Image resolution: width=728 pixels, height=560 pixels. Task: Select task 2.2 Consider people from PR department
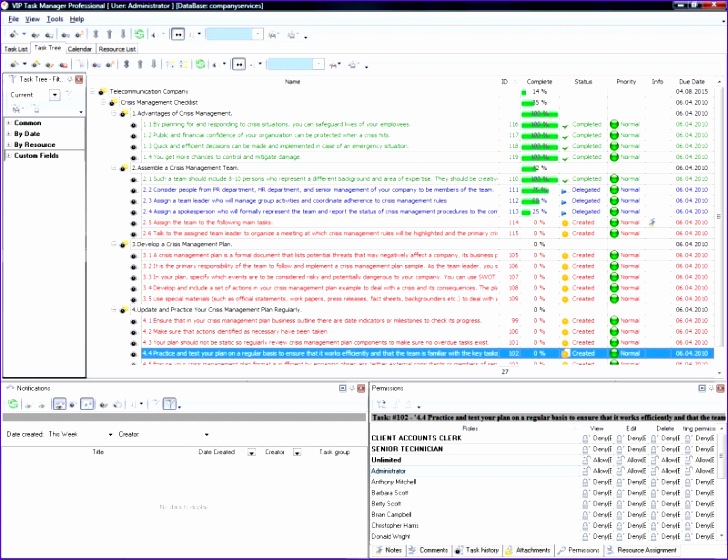pyautogui.click(x=318, y=190)
